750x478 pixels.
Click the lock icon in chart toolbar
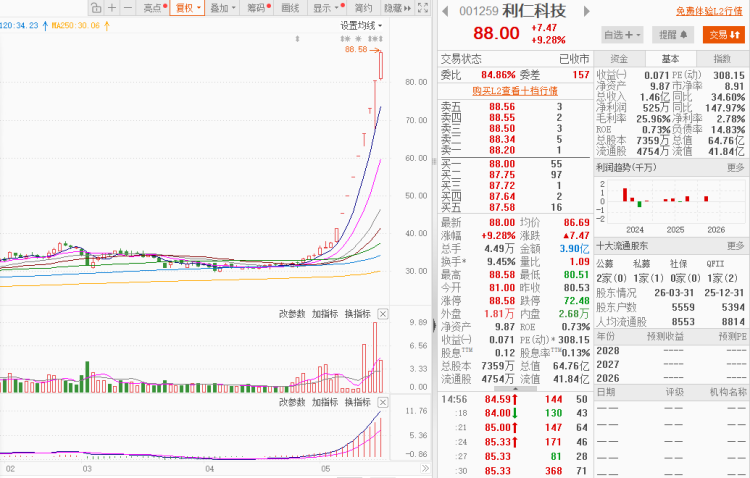coord(96,8)
